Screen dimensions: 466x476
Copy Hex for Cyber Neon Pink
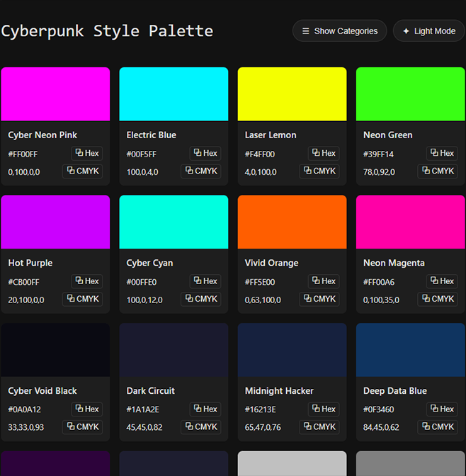click(87, 153)
